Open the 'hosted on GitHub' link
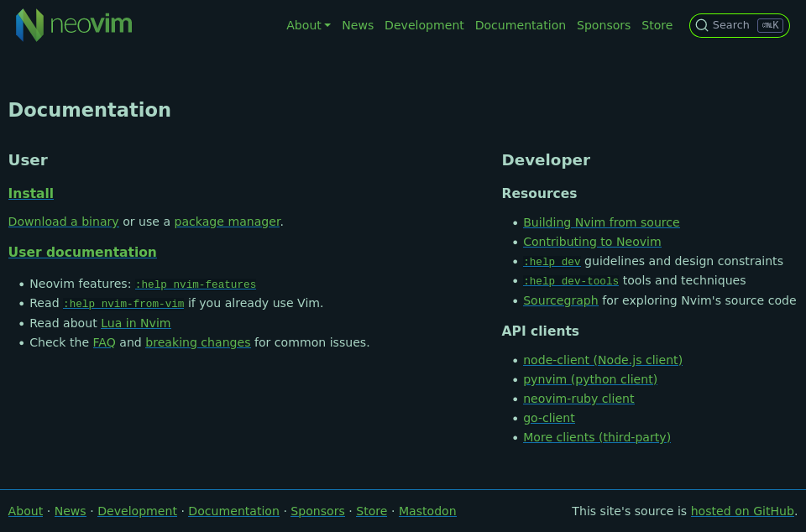Image resolution: width=806 pixels, height=532 pixels. [742, 511]
